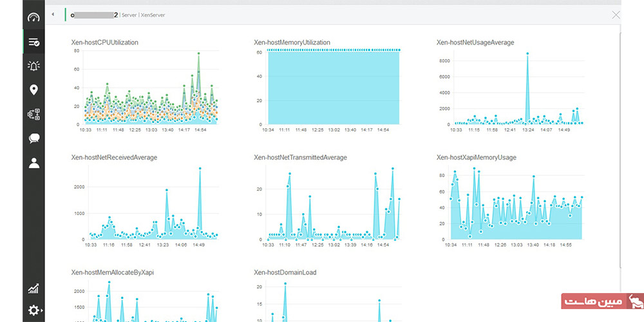
Task: Open the chat bubbles icon
Action: point(33,138)
